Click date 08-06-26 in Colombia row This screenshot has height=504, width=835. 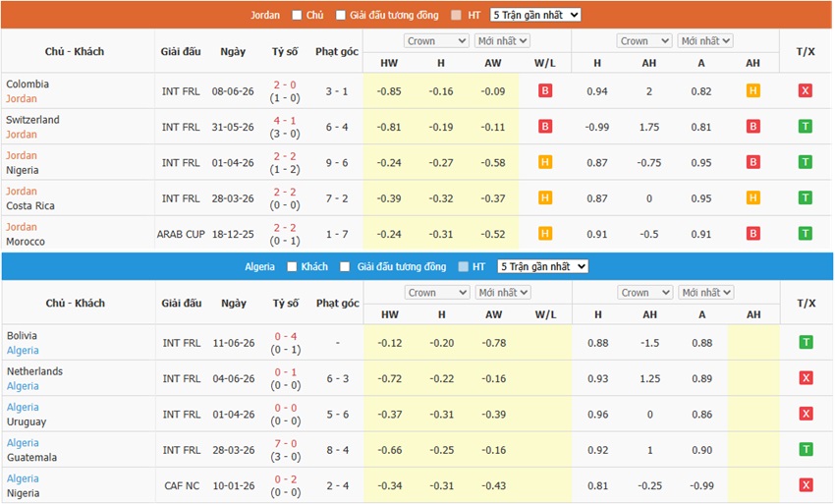[x=233, y=91]
